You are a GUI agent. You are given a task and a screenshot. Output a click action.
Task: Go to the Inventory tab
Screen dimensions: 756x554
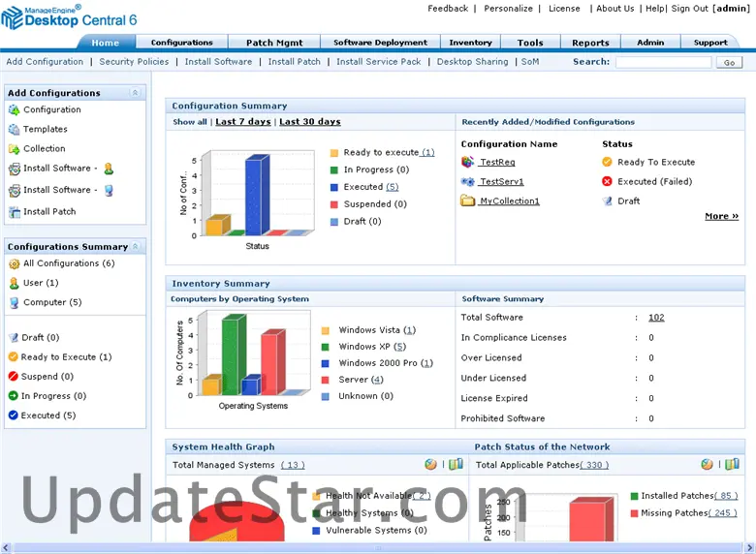click(471, 43)
